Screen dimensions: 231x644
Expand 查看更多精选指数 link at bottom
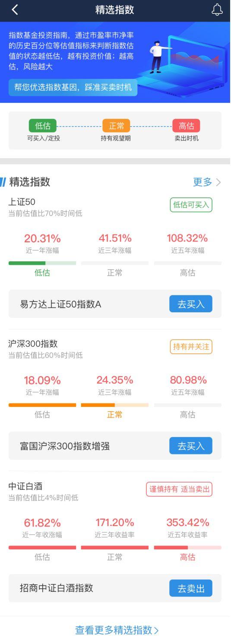coord(117,630)
